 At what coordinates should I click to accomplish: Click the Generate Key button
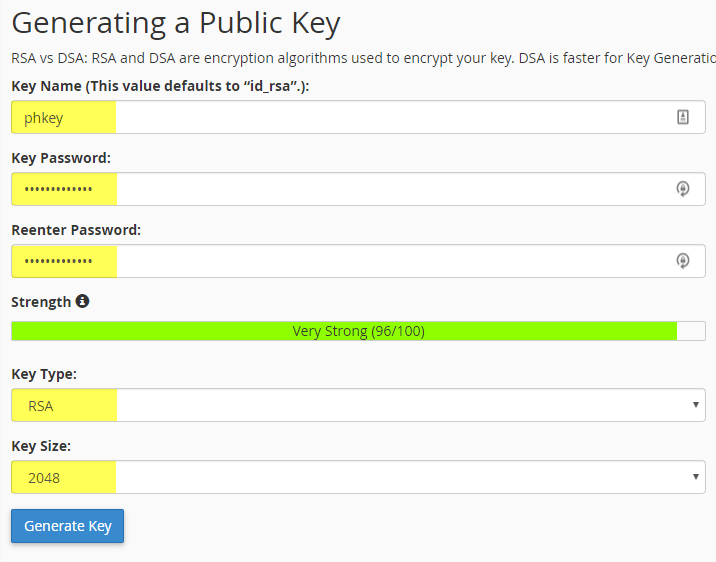coord(68,526)
